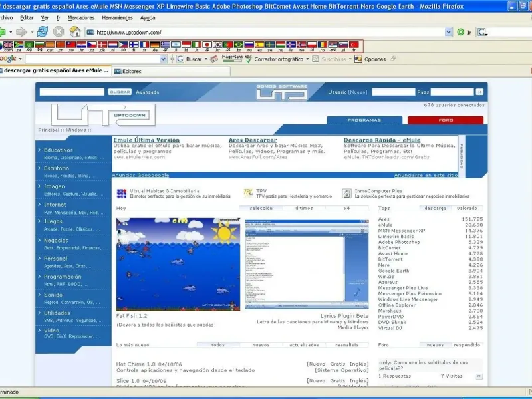Select the Spain .es flag
The height and width of the screenshot is (399, 532).
(259, 45)
